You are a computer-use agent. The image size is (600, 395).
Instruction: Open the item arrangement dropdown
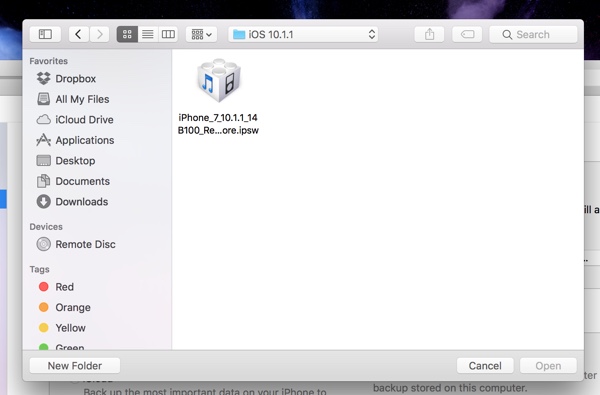pyautogui.click(x=202, y=34)
